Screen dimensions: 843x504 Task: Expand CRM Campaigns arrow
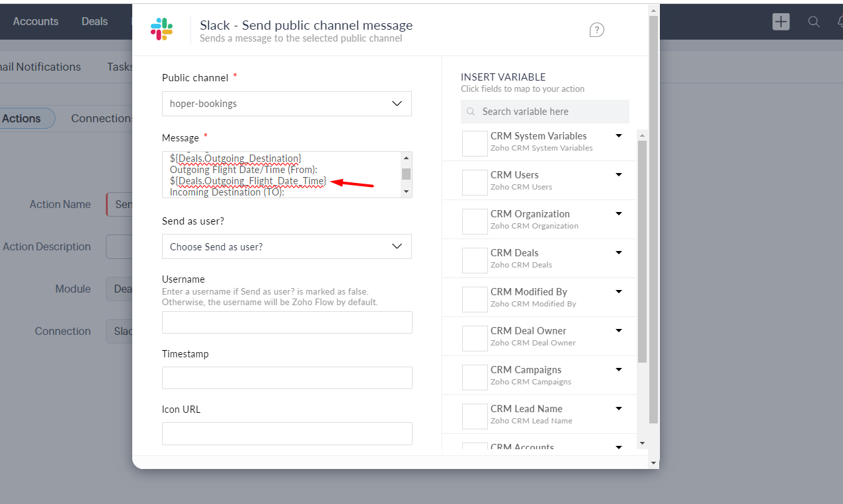coord(619,369)
